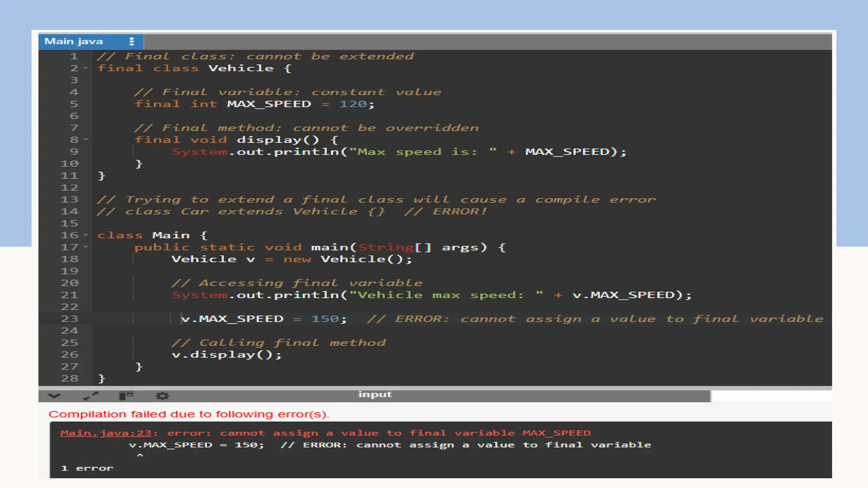The height and width of the screenshot is (488, 868).
Task: Collapse the Main class fold arrow on line 16
Action: [x=86, y=235]
